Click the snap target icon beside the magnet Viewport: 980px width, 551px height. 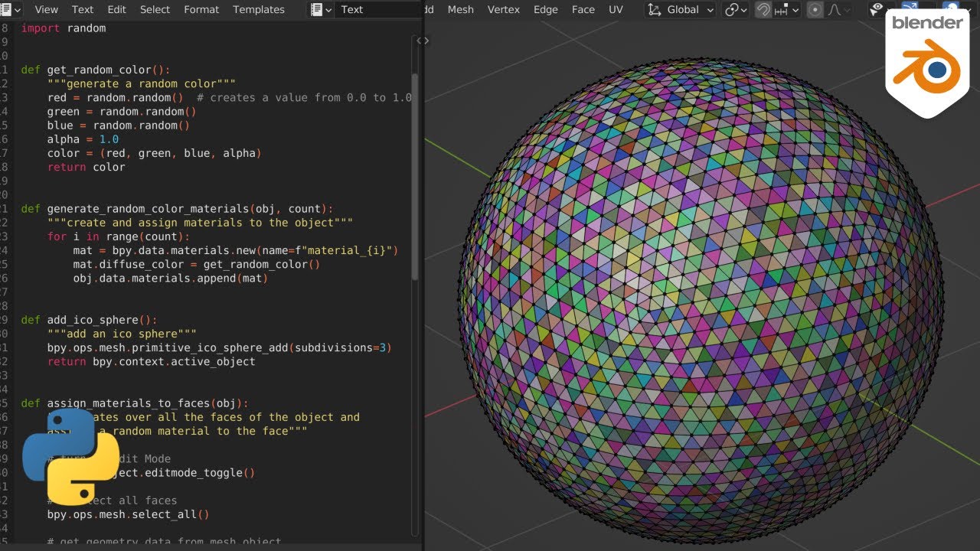(779, 9)
